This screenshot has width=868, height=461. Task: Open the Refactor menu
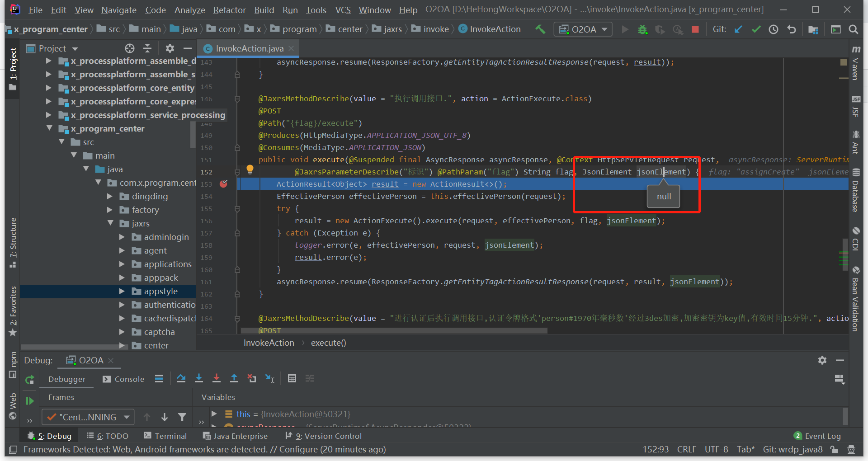click(229, 10)
